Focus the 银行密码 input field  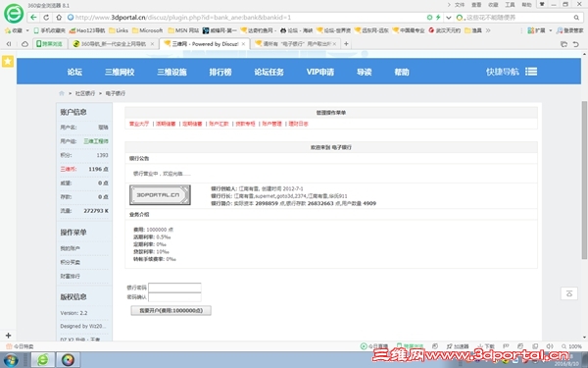point(174,288)
